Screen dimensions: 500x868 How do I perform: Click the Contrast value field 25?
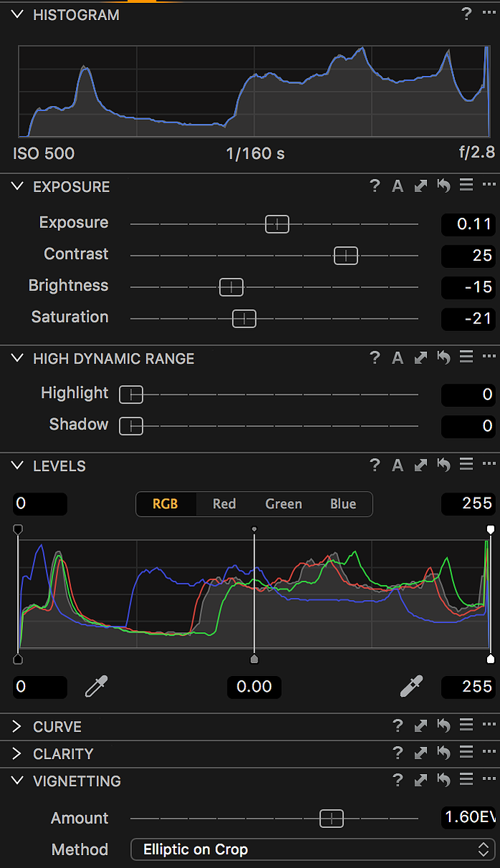coord(468,255)
